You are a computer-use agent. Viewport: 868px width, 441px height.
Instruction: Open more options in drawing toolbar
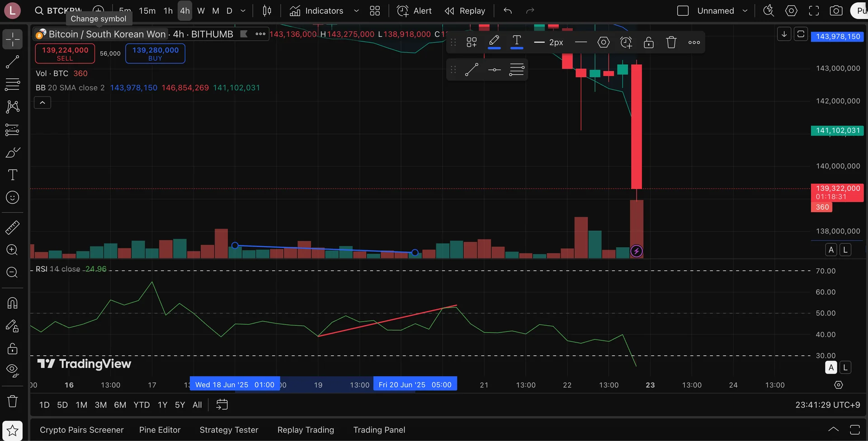pyautogui.click(x=694, y=42)
